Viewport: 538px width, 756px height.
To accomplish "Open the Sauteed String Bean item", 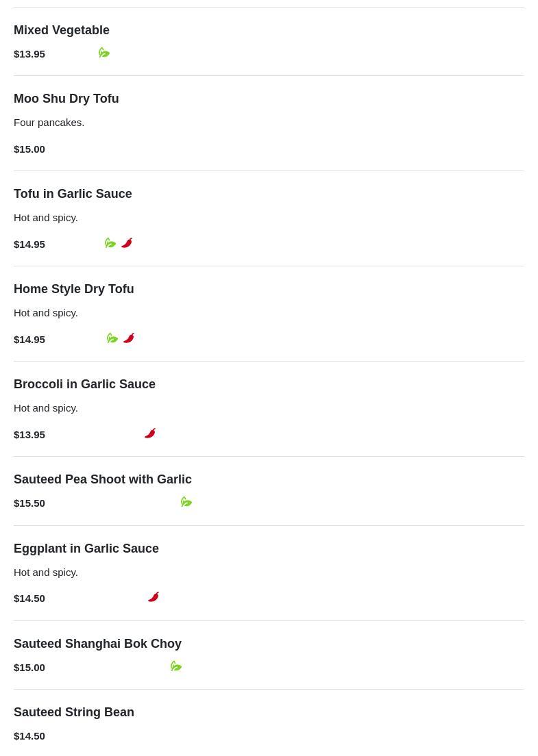I will (x=74, y=712).
